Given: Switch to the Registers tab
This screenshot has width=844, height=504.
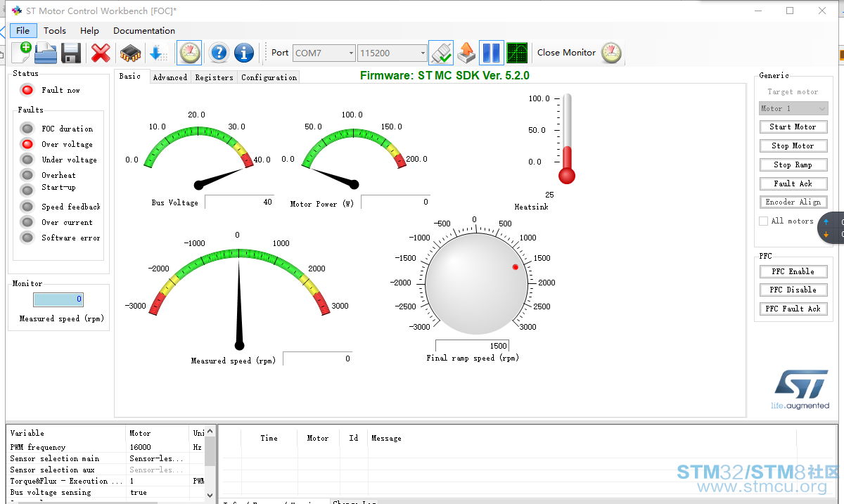Looking at the screenshot, I should 214,77.
